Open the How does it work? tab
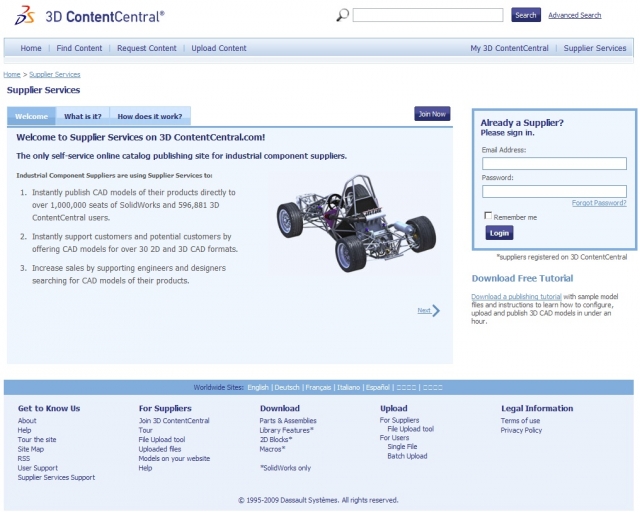The height and width of the screenshot is (512, 640). point(150,116)
